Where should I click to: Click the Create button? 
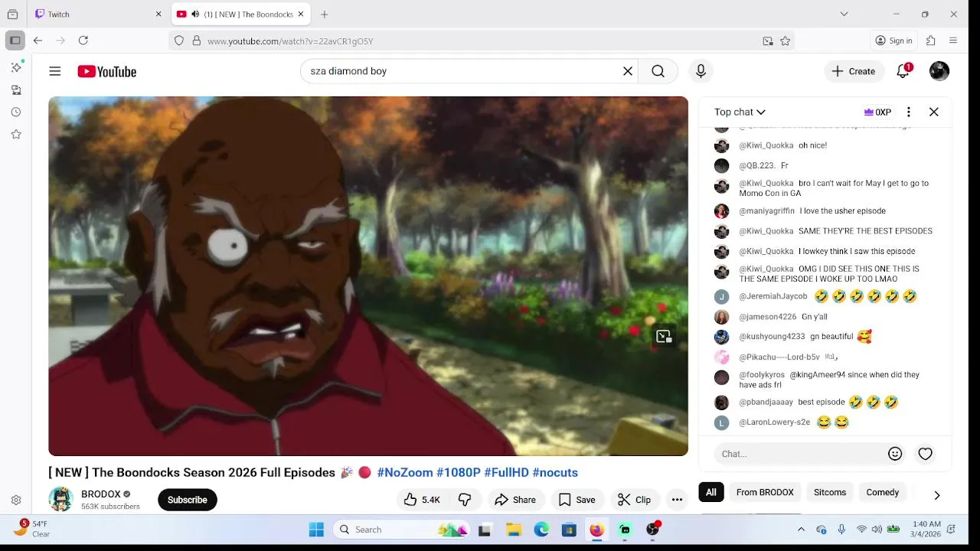coord(854,71)
